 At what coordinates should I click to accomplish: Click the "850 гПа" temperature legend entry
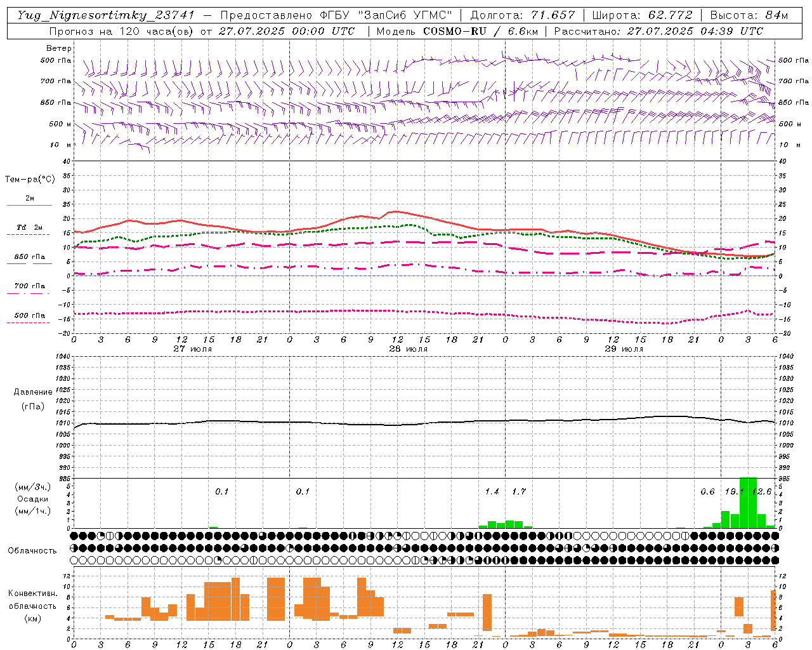click(30, 257)
